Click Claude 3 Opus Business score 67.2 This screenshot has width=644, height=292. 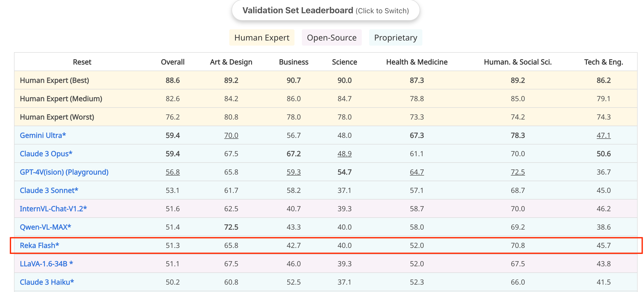click(294, 154)
